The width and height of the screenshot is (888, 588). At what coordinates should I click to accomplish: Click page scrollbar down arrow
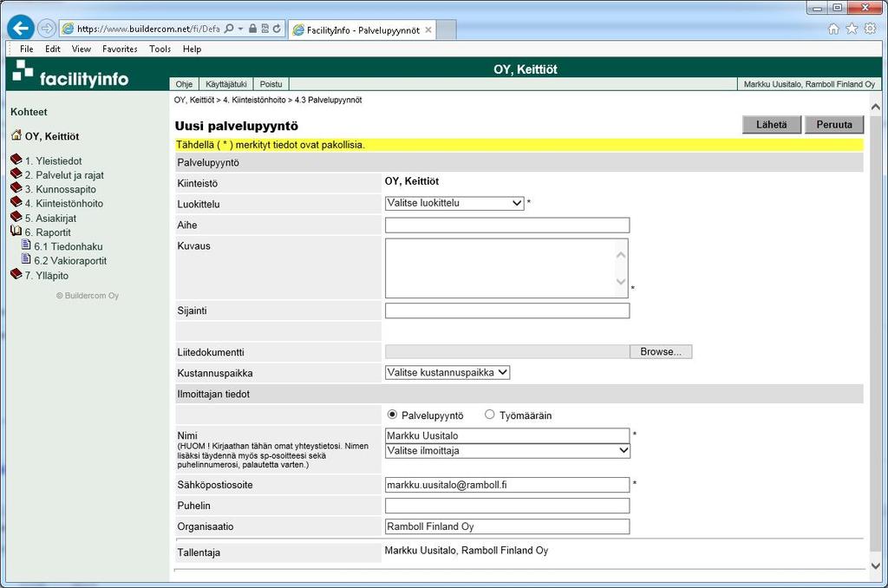click(x=876, y=566)
